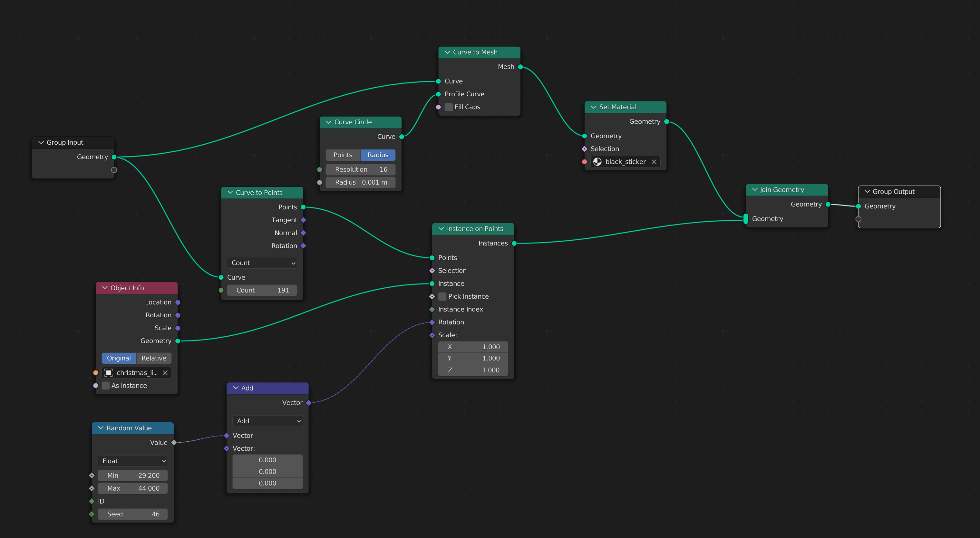The height and width of the screenshot is (538, 980).
Task: Select Original transform space in Object Info
Action: (x=119, y=358)
